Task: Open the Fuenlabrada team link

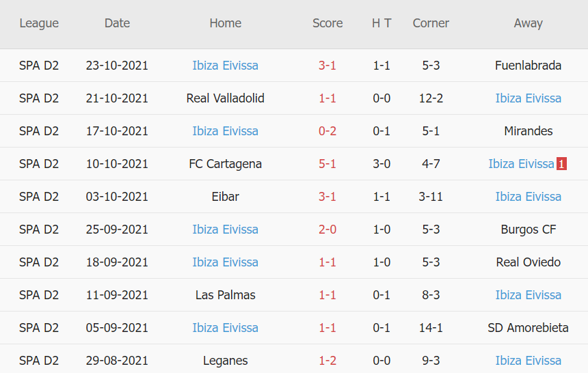Action: pyautogui.click(x=528, y=66)
